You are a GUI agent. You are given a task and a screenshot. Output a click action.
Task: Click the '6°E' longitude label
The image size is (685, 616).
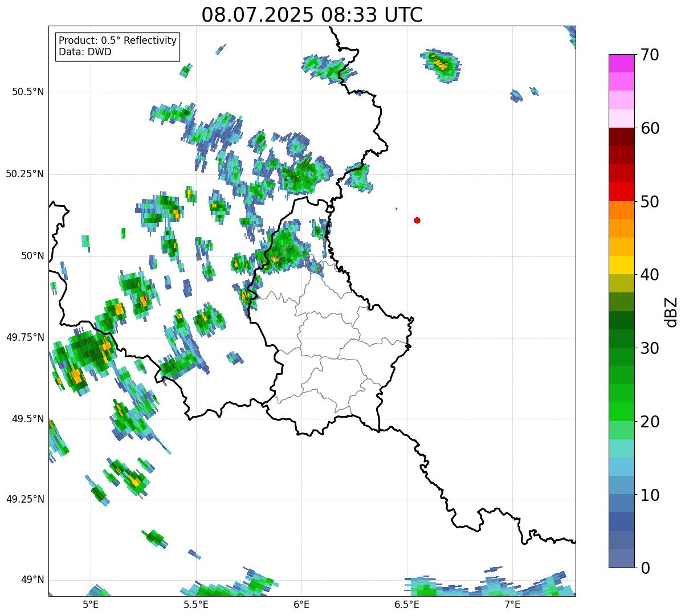pyautogui.click(x=301, y=605)
